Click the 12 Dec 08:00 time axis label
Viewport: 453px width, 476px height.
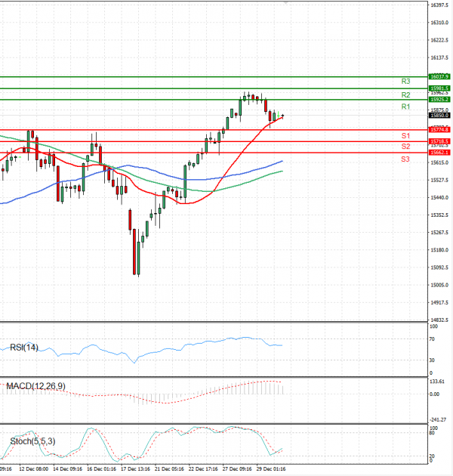click(35, 468)
